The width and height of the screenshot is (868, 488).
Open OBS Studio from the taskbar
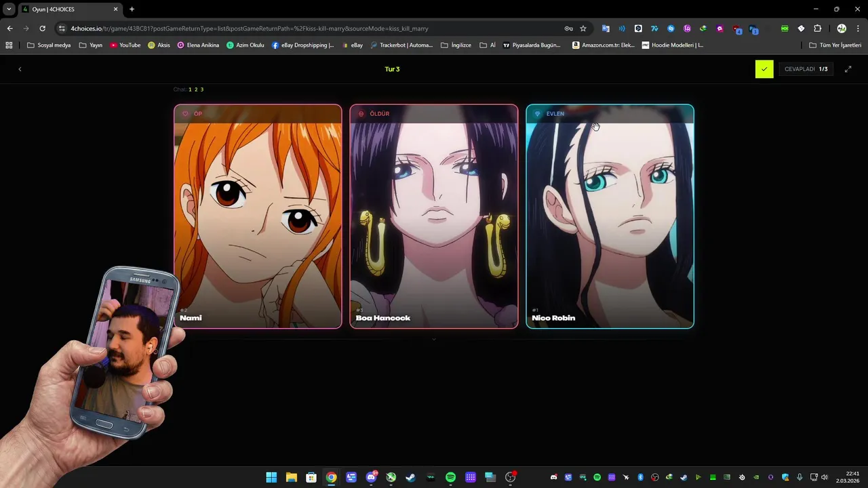511,477
